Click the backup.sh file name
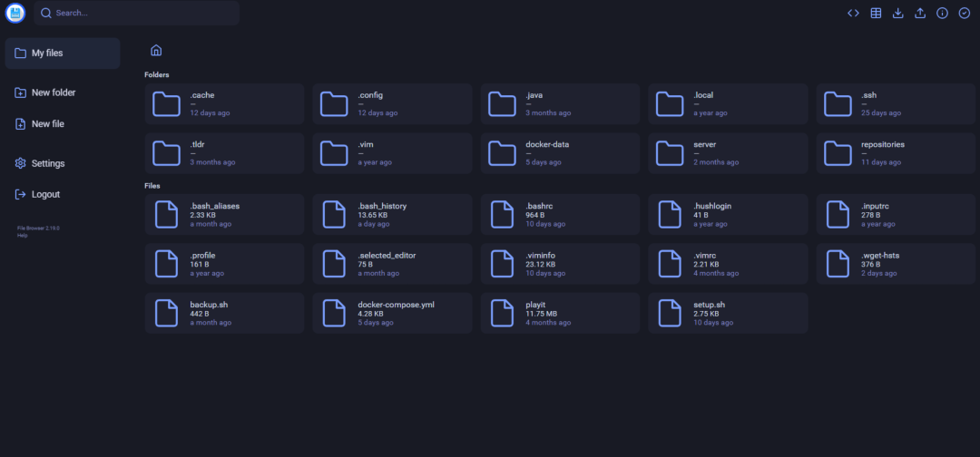The image size is (980, 457). pyautogui.click(x=209, y=305)
